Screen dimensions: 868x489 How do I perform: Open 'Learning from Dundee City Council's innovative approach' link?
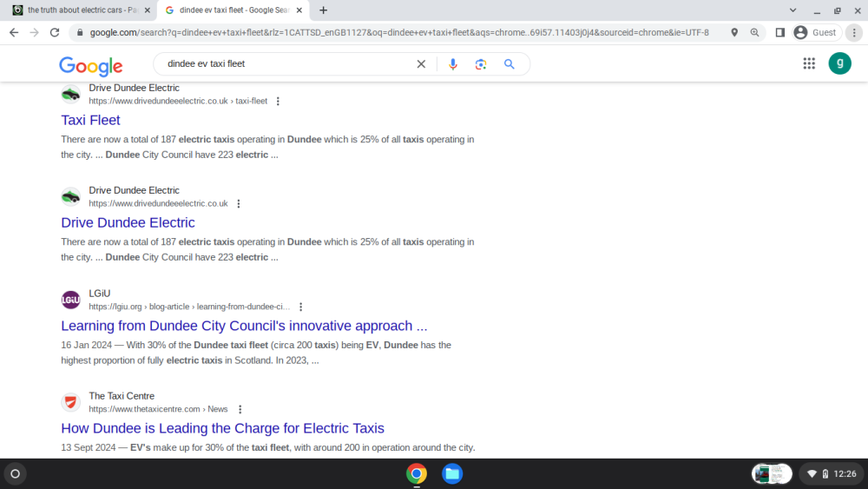click(x=244, y=326)
